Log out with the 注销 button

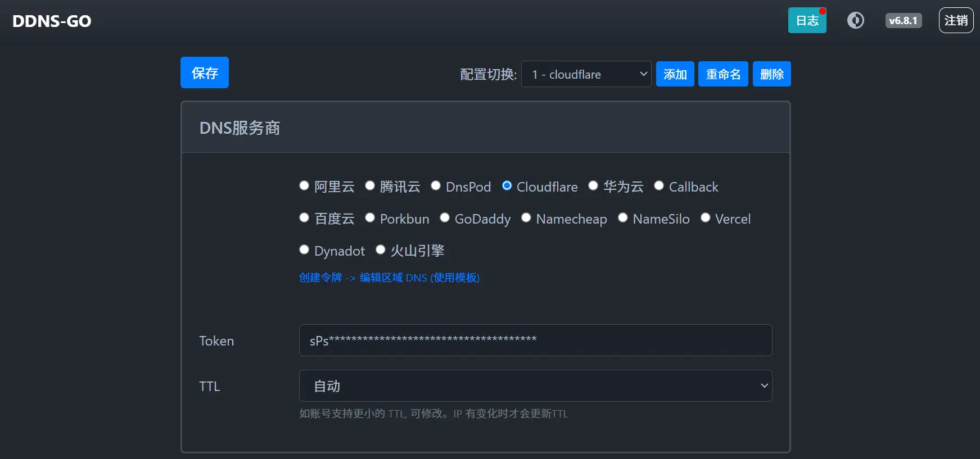tap(956, 20)
